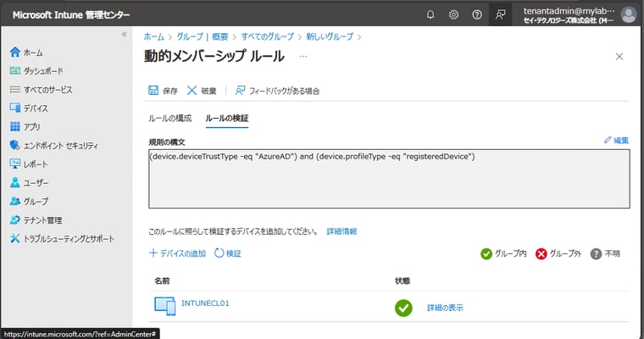The width and height of the screenshot is (644, 339).
Task: Click すべてのグループ breadcrumb link
Action: 268,36
